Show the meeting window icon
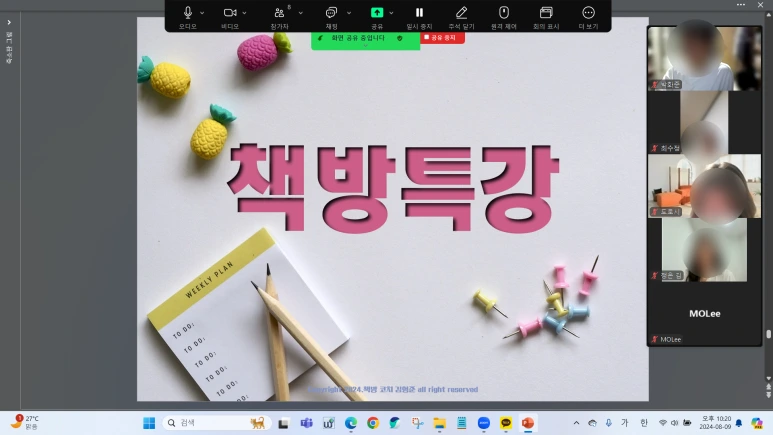This screenshot has width=773, height=435. pyautogui.click(x=546, y=12)
